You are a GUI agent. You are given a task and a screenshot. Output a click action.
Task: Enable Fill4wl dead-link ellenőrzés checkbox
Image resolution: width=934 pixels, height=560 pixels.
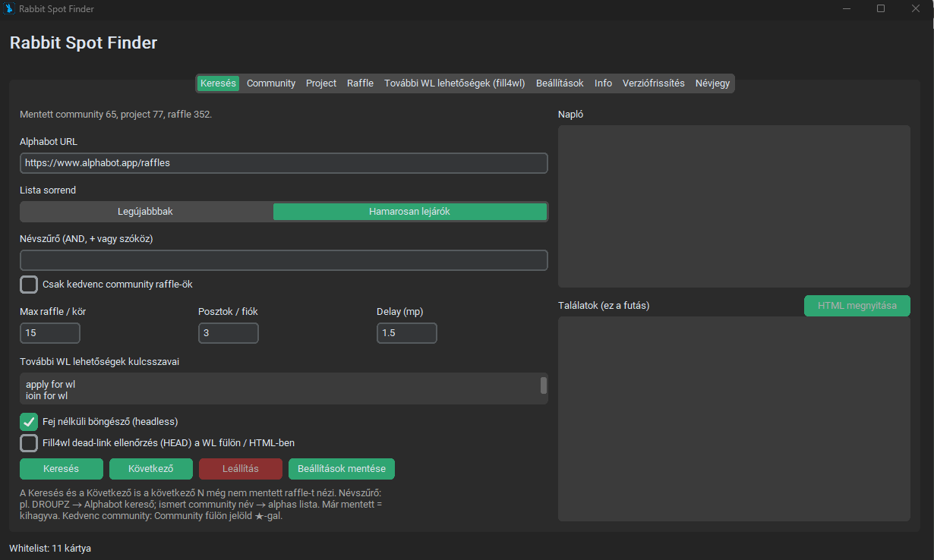(x=29, y=443)
